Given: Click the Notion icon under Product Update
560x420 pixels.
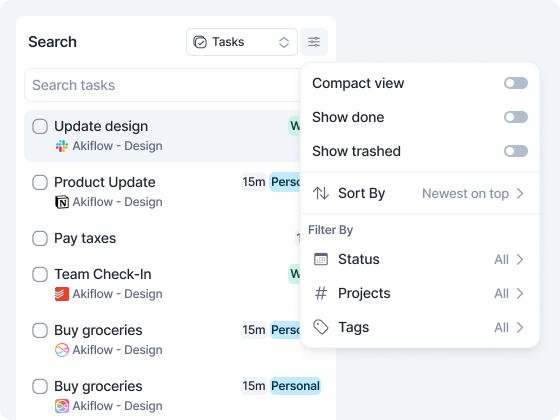Looking at the screenshot, I should click(x=62, y=202).
